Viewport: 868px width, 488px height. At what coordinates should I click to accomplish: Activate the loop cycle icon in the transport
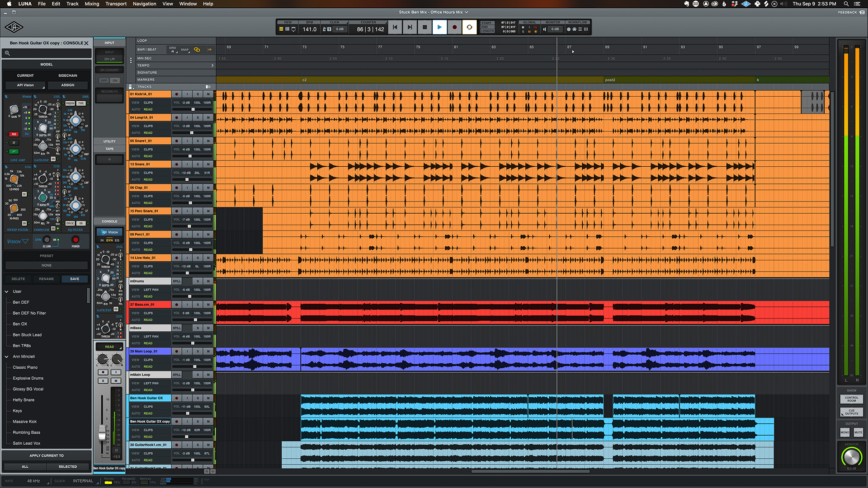pyautogui.click(x=469, y=27)
